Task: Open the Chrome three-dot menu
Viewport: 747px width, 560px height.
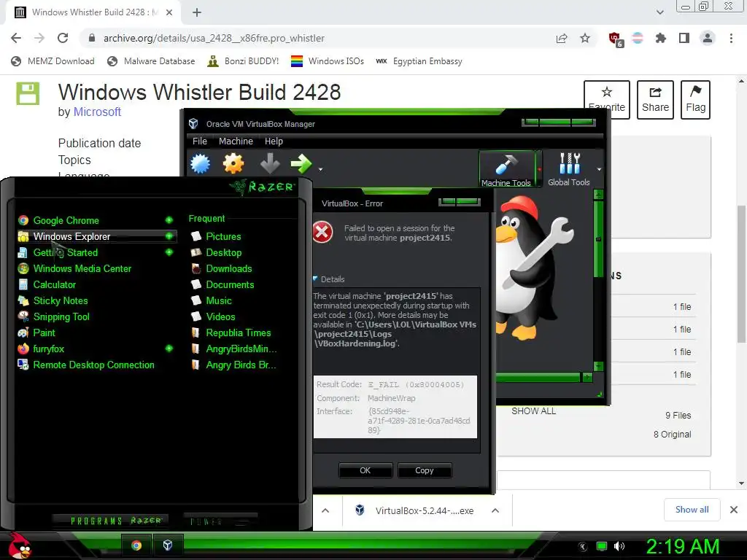Action: click(x=731, y=38)
